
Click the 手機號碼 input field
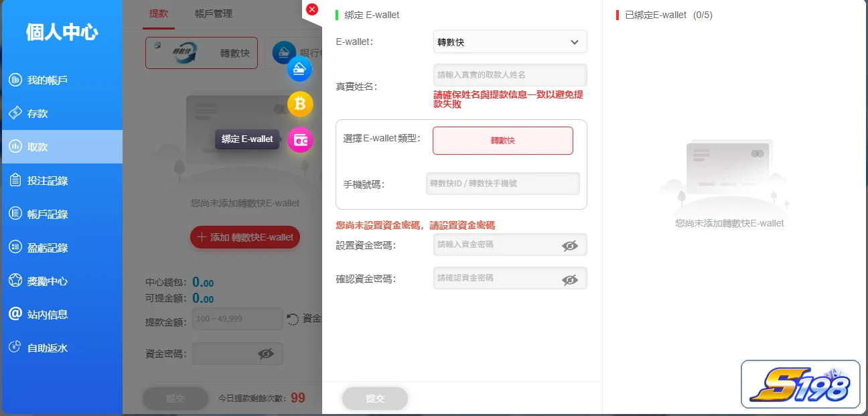tap(503, 184)
